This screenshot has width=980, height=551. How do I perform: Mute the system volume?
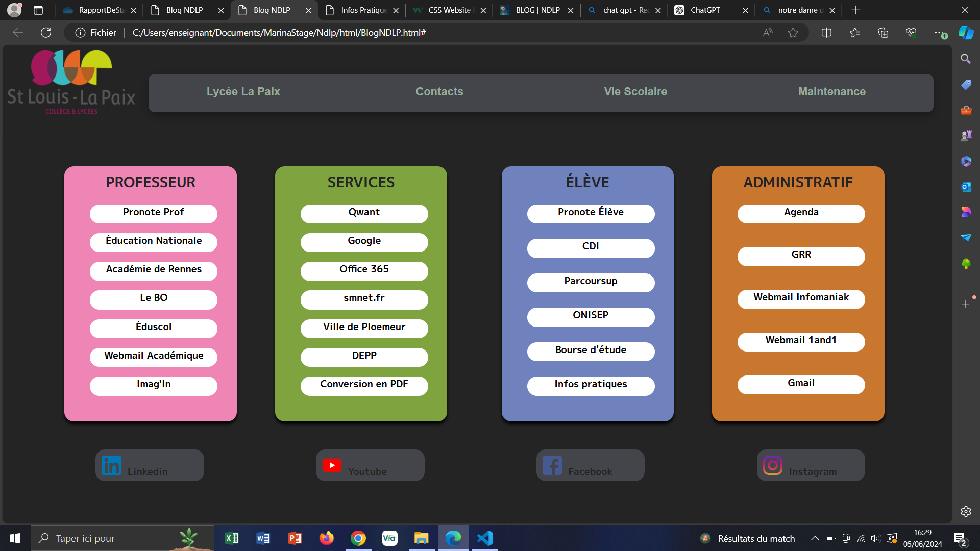pos(876,538)
